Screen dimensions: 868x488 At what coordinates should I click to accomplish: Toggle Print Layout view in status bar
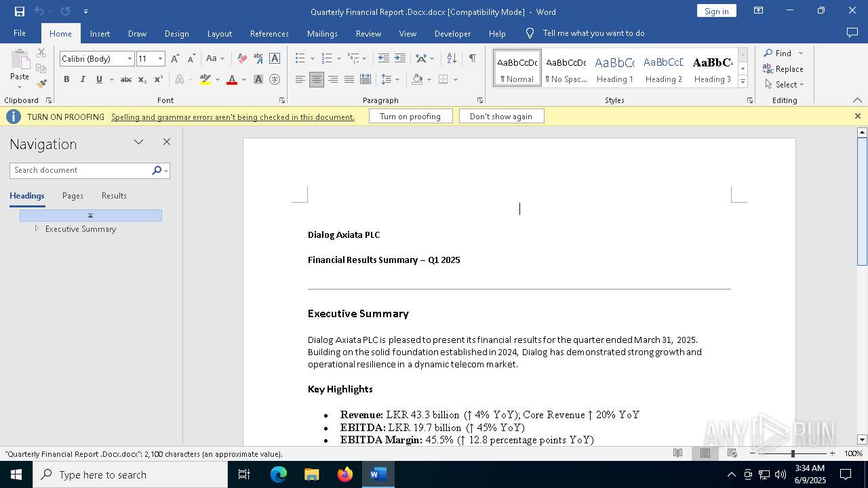click(x=705, y=453)
